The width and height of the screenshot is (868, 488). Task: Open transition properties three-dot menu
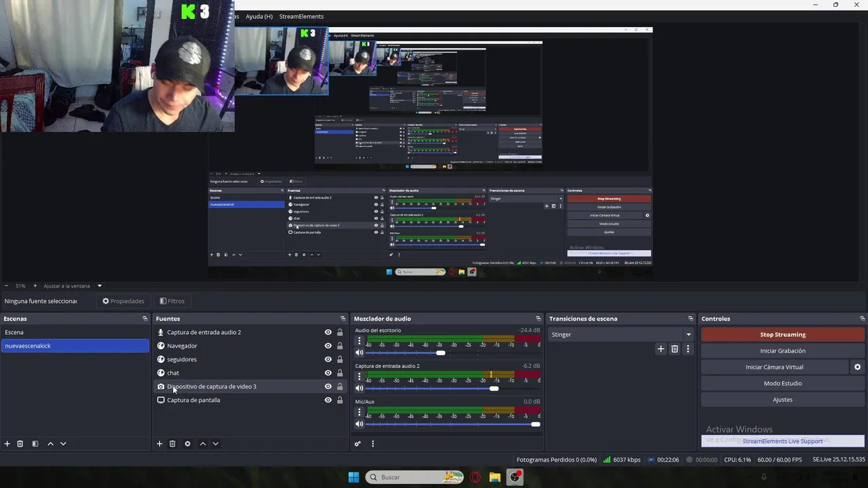click(x=688, y=349)
